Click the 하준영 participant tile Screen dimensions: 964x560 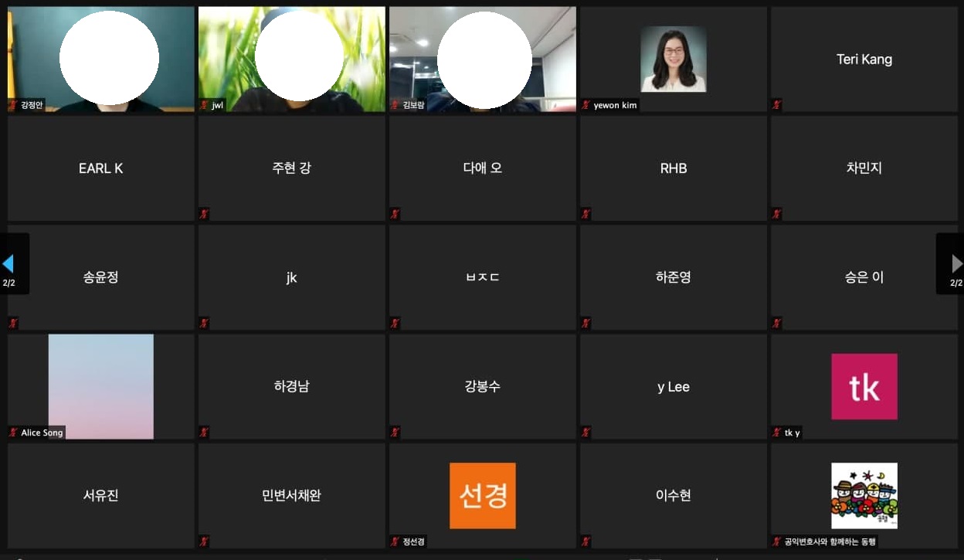point(673,277)
